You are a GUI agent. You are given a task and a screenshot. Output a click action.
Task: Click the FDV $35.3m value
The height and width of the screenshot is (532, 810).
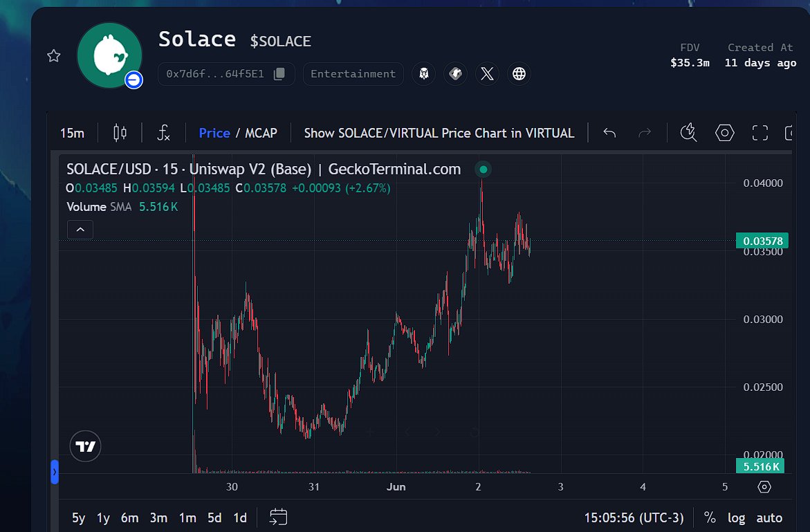690,63
